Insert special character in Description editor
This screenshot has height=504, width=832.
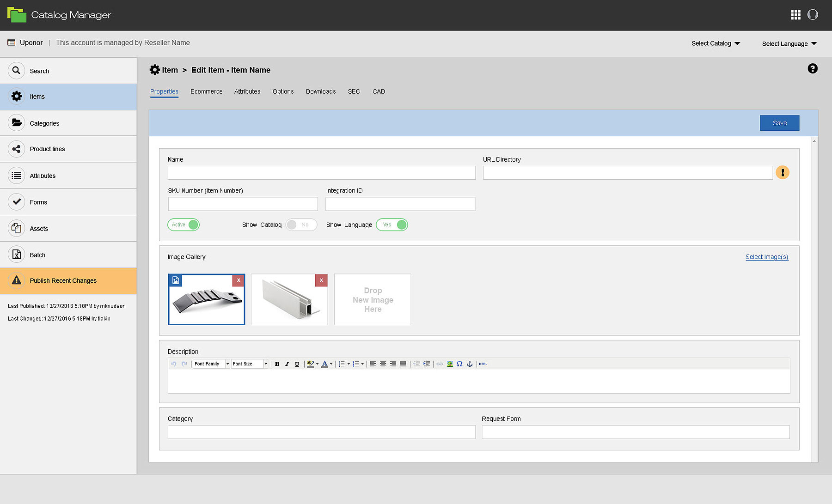459,364
